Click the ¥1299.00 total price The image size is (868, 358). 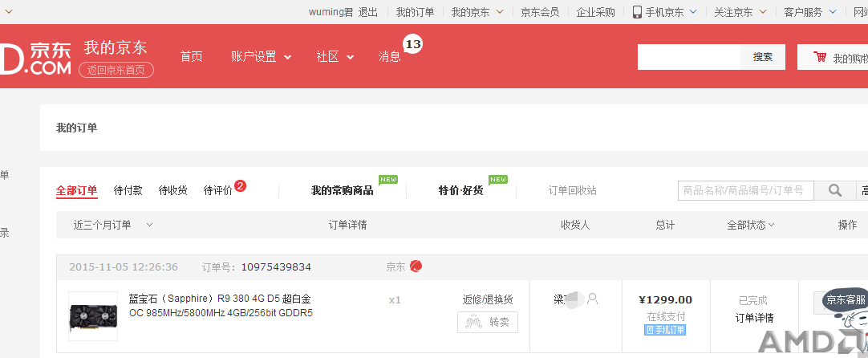tap(665, 300)
